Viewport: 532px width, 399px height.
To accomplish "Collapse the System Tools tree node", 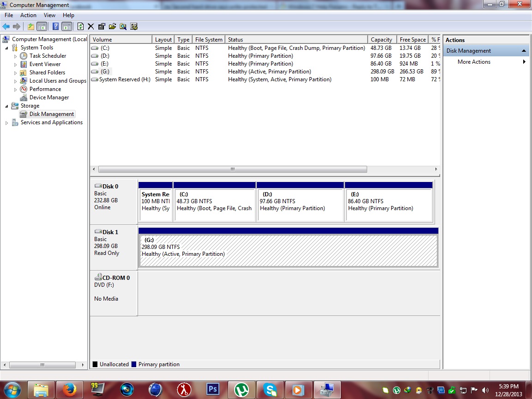I will point(6,48).
